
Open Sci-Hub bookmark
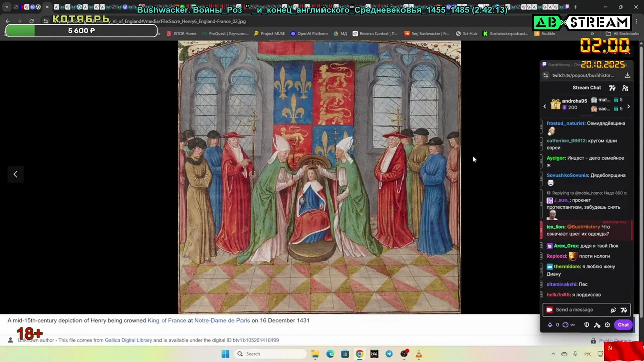[466, 34]
